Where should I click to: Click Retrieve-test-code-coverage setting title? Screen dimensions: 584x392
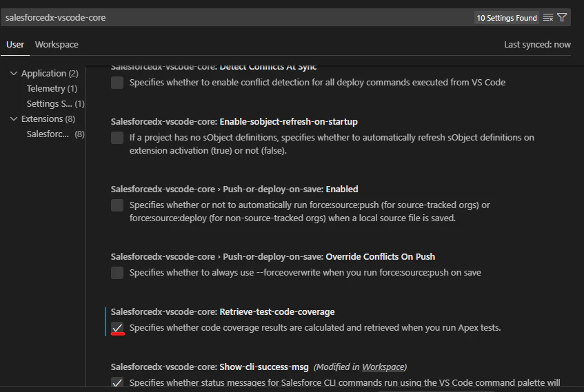pyautogui.click(x=222, y=312)
